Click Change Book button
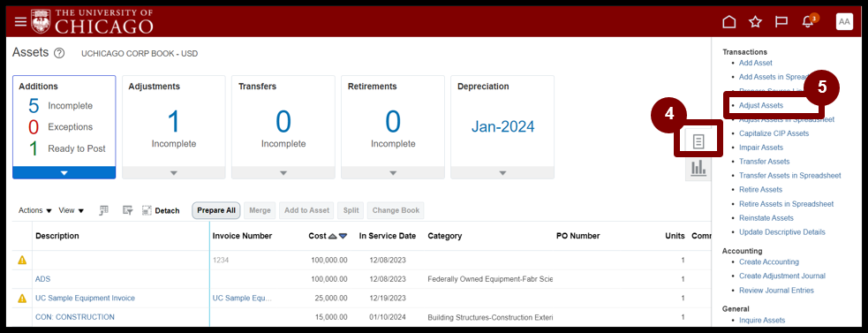This screenshot has width=868, height=333. coord(396,210)
